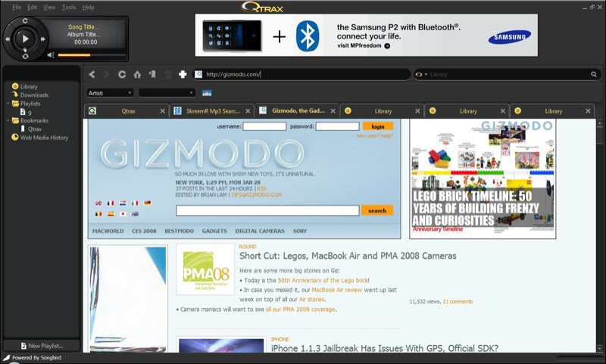606x364 pixels.
Task: Click the Qtrax logo at top
Action: pos(263,7)
